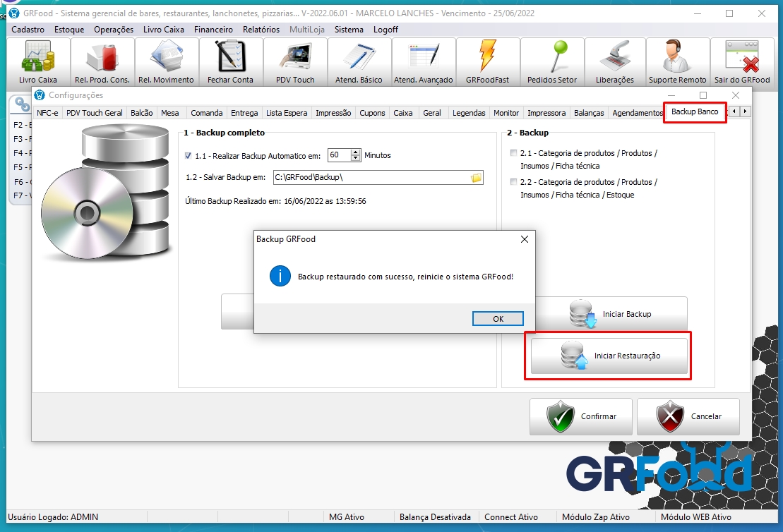Open the Livro Caixa menu
The image size is (783, 532).
tap(164, 30)
